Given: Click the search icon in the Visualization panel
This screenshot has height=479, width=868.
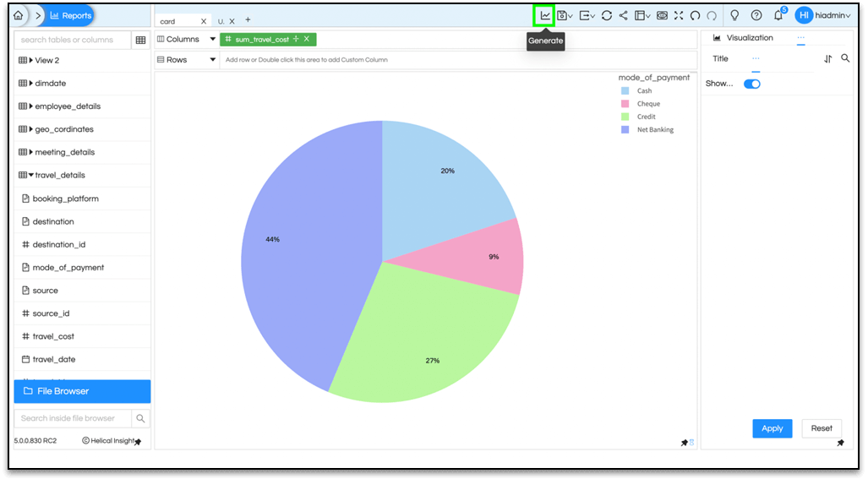Looking at the screenshot, I should [x=845, y=58].
